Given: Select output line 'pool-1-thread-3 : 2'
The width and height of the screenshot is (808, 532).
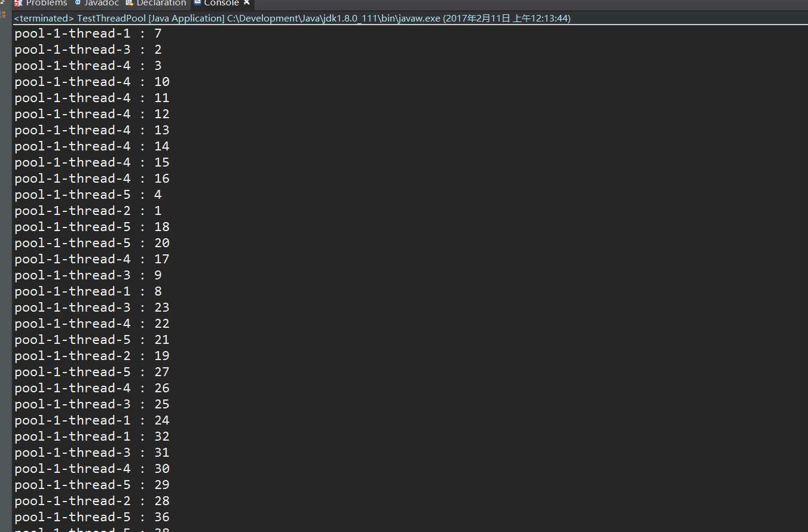Looking at the screenshot, I should pos(88,50).
